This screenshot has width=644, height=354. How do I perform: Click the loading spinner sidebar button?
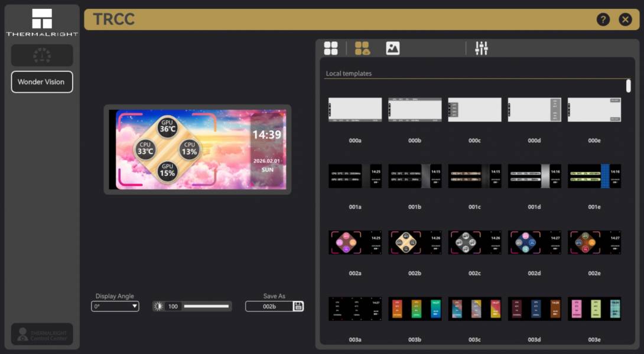click(x=42, y=55)
